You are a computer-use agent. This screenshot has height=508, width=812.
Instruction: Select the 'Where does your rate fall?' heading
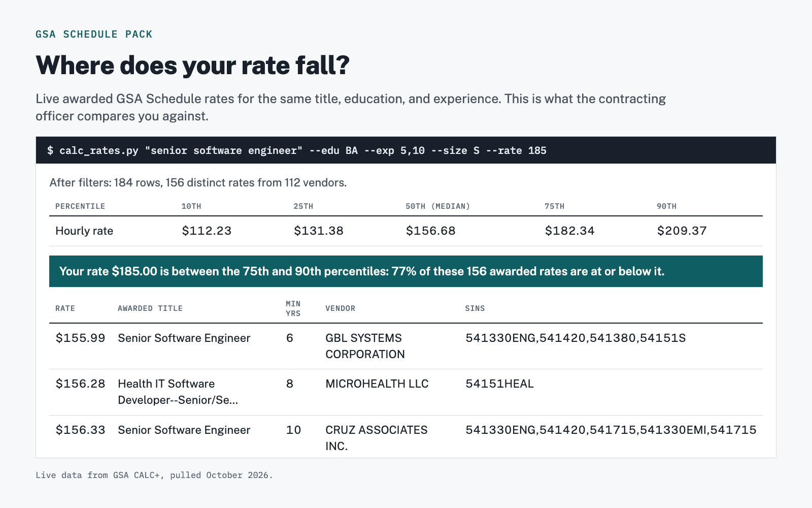193,65
